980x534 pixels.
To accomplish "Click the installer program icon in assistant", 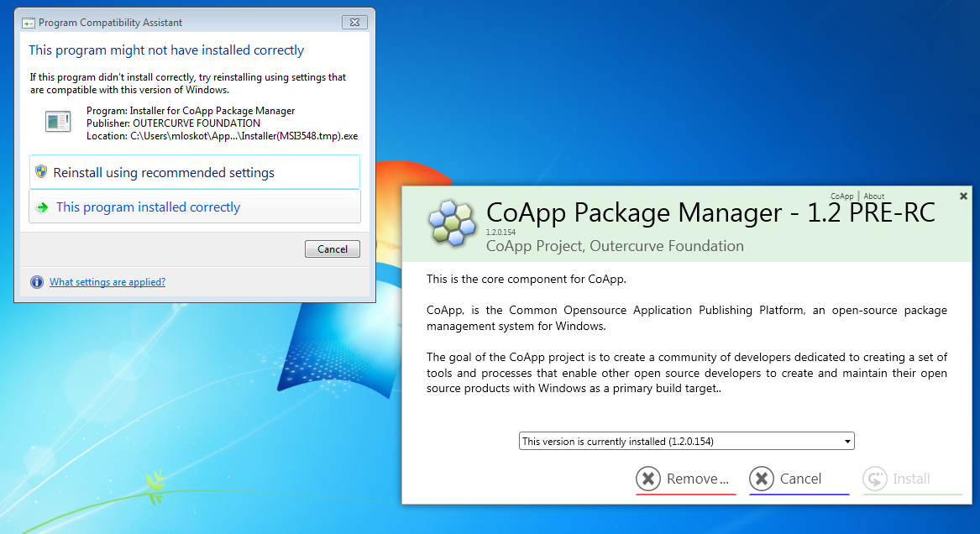I will 58,121.
